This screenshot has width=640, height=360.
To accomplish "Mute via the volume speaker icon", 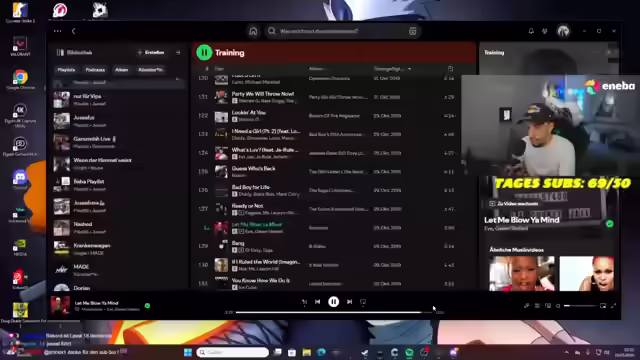I will click(x=558, y=306).
